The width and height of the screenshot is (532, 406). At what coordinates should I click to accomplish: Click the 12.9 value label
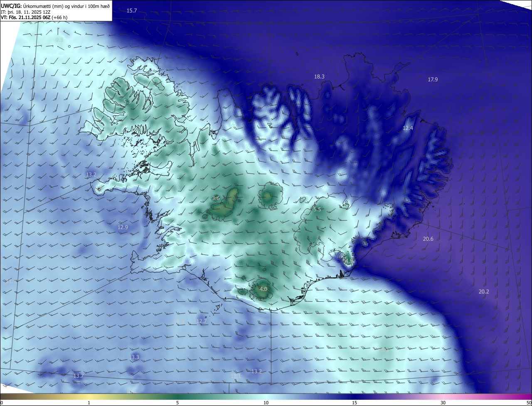click(123, 227)
